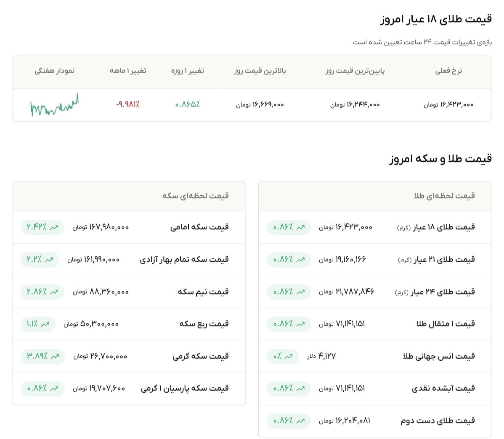The image size is (504, 439).
Task: Click the ۰.۸۶۵٪ daily change value
Action: coord(187,104)
